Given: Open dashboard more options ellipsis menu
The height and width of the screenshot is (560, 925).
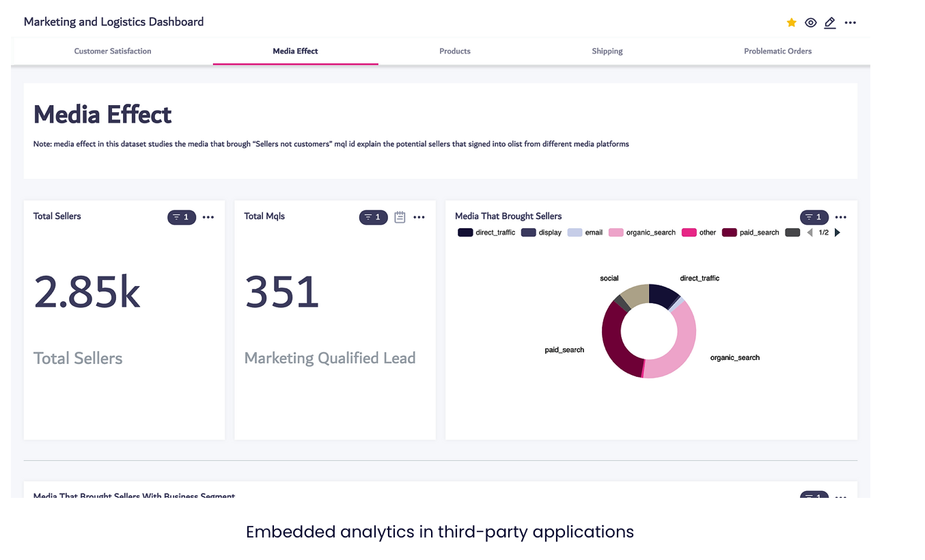Looking at the screenshot, I should click(850, 23).
